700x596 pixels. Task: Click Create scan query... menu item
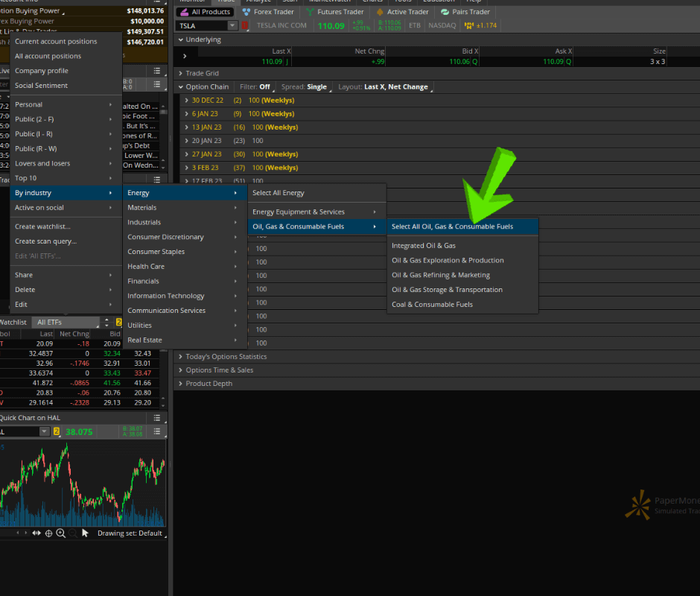click(66, 241)
